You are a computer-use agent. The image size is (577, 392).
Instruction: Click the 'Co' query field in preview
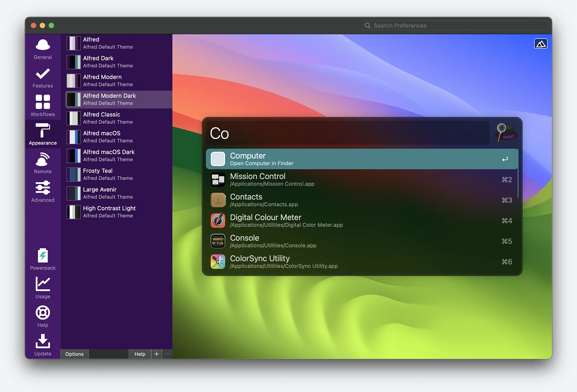(348, 133)
